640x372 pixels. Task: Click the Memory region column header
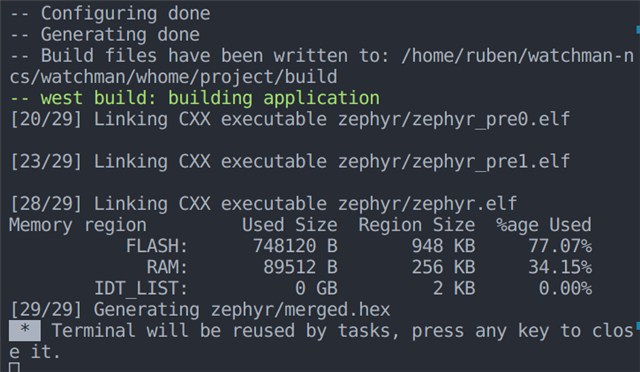78,225
